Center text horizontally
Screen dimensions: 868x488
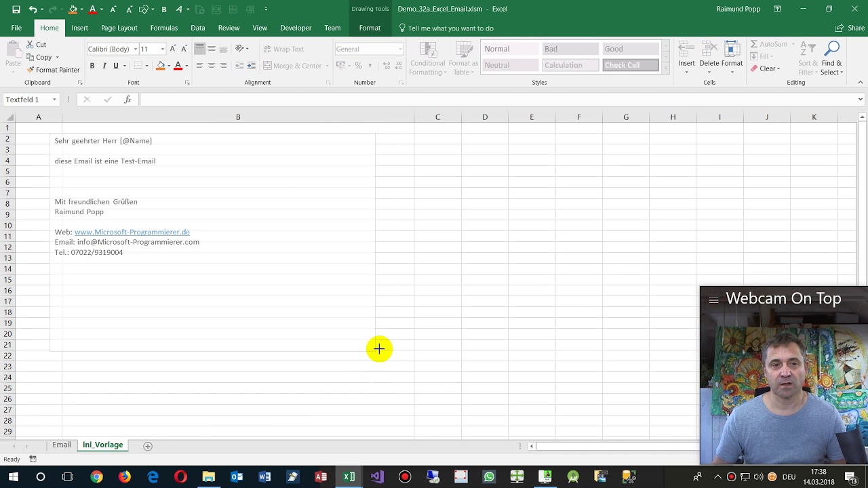pos(212,66)
